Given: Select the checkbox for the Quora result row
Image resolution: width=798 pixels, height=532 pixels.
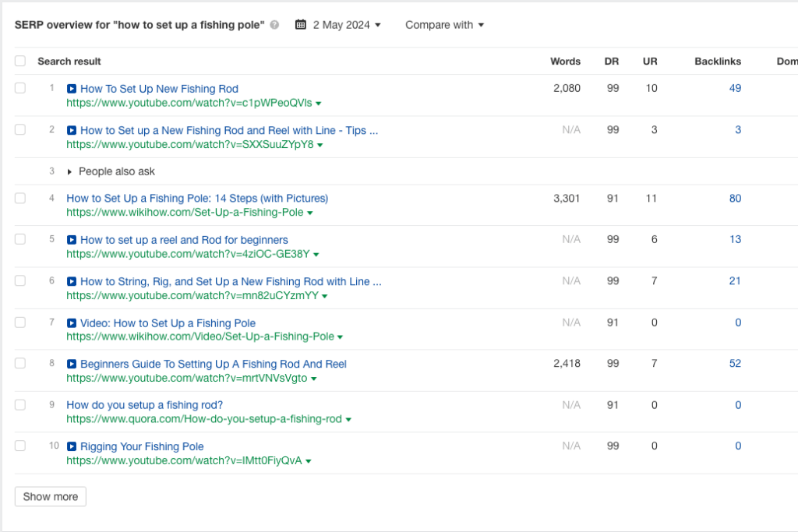Looking at the screenshot, I should pyautogui.click(x=20, y=405).
